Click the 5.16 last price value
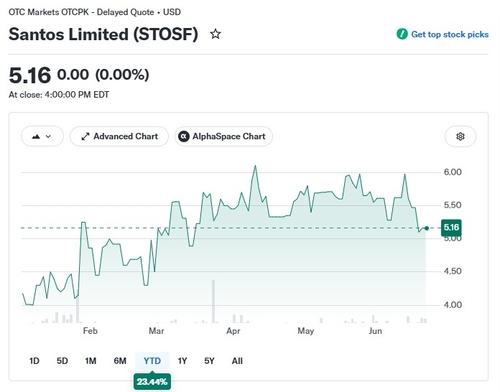The width and height of the screenshot is (500, 392). coord(30,75)
